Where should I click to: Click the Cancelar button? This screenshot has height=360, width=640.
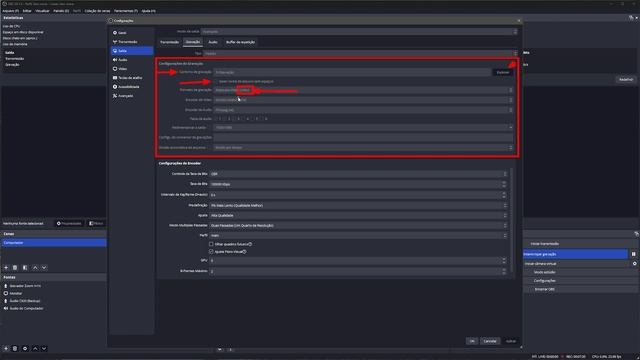tap(490, 341)
